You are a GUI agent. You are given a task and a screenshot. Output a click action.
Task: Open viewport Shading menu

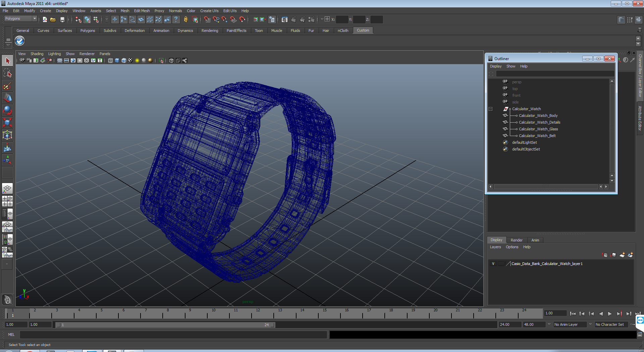[37, 54]
